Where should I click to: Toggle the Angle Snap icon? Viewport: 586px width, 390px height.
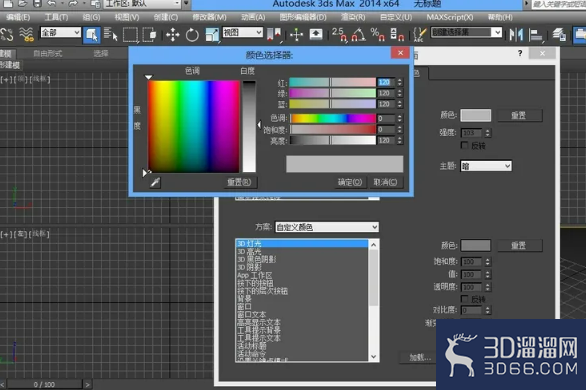[358, 34]
